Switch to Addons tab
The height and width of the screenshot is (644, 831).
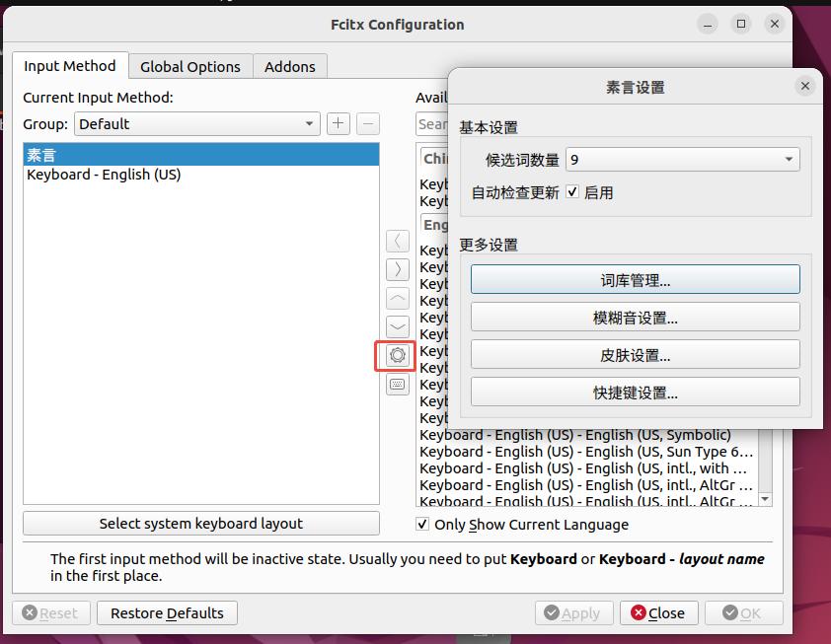(290, 67)
